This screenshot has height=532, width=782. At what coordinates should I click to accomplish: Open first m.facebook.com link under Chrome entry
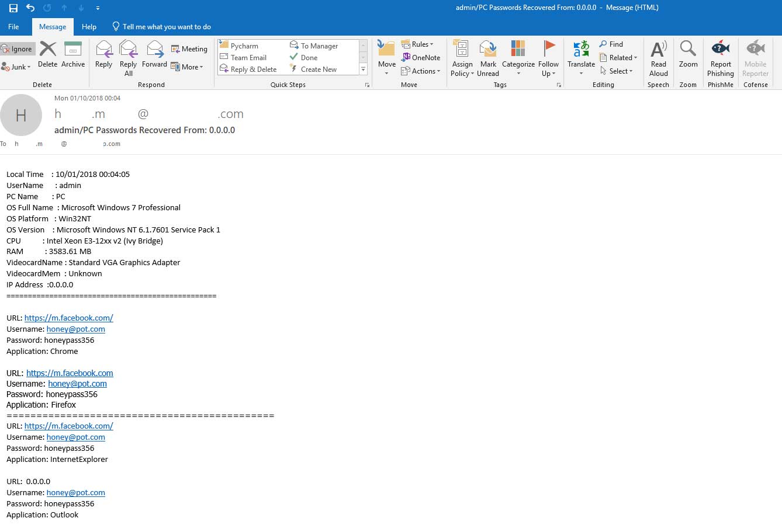(x=69, y=318)
